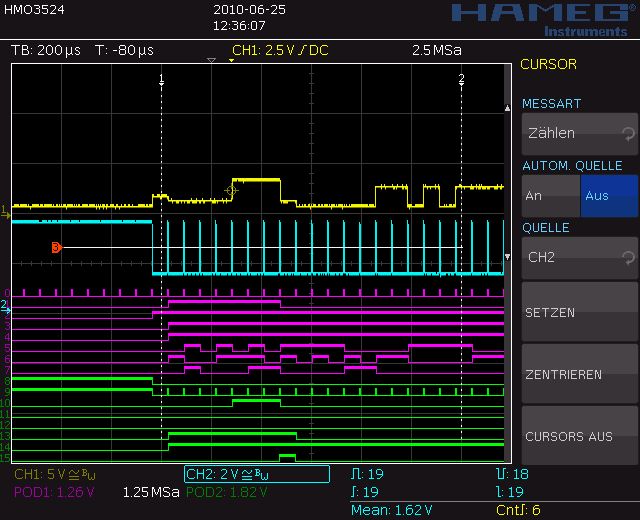Click the yellow CH1 ground level marker
This screenshot has height=520, width=640.
point(5,211)
